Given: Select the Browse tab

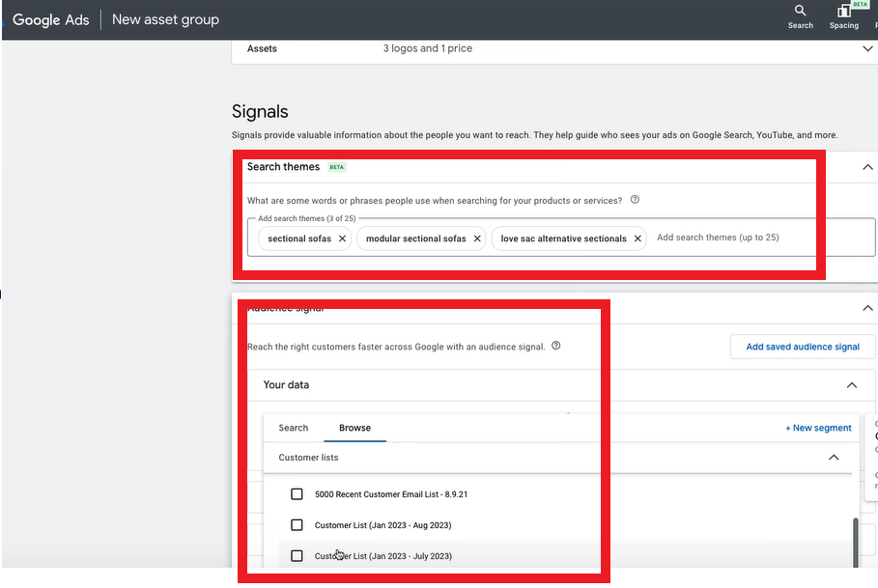Looking at the screenshot, I should click(354, 428).
